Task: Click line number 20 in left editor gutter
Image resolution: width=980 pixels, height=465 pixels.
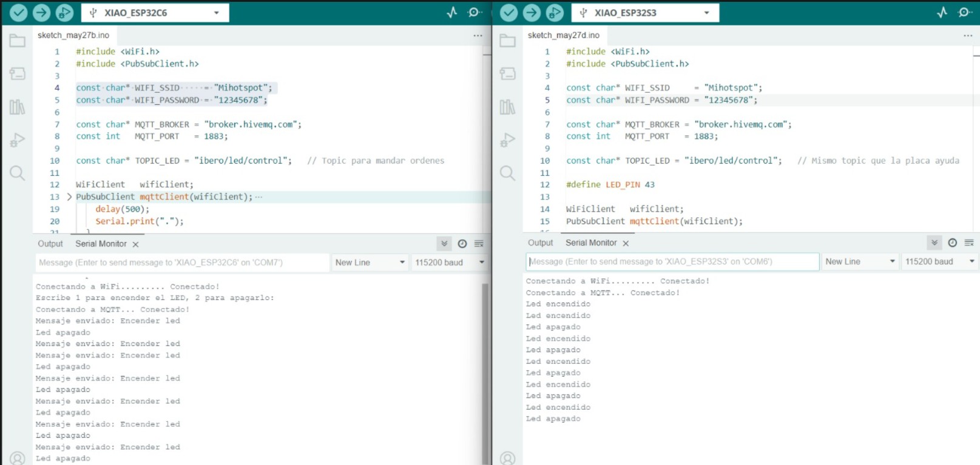Action: [x=55, y=221]
